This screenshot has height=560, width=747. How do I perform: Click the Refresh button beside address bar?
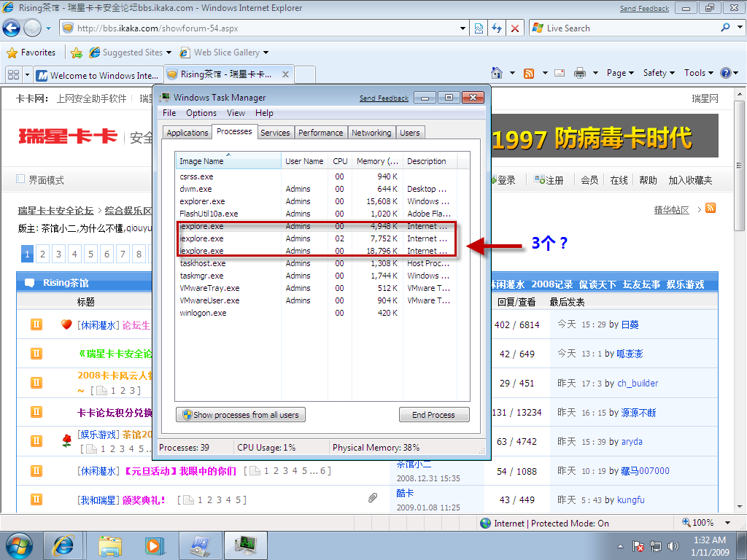click(x=497, y=28)
